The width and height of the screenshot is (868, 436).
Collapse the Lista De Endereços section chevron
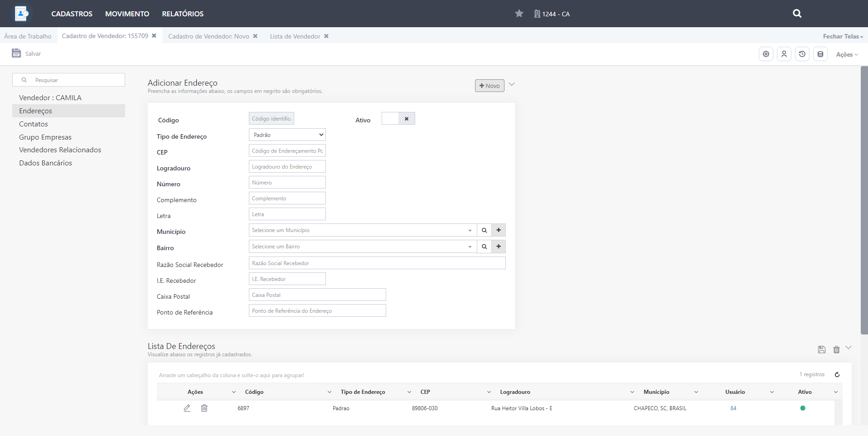(x=849, y=348)
